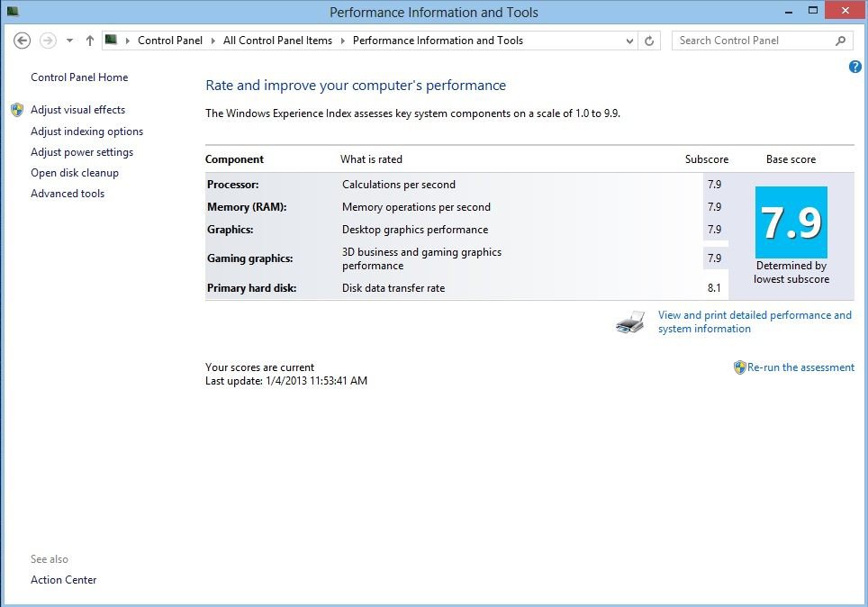This screenshot has width=868, height=607.
Task: View and print detailed performance information
Action: tap(755, 322)
